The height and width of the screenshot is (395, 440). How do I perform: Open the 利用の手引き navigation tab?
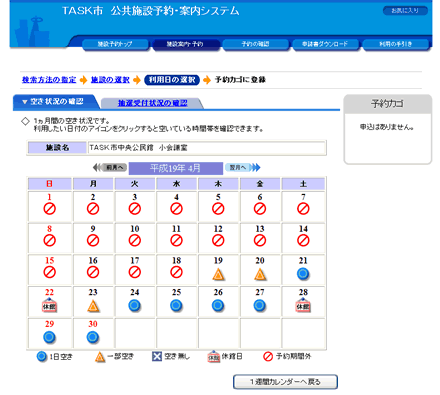click(x=395, y=44)
